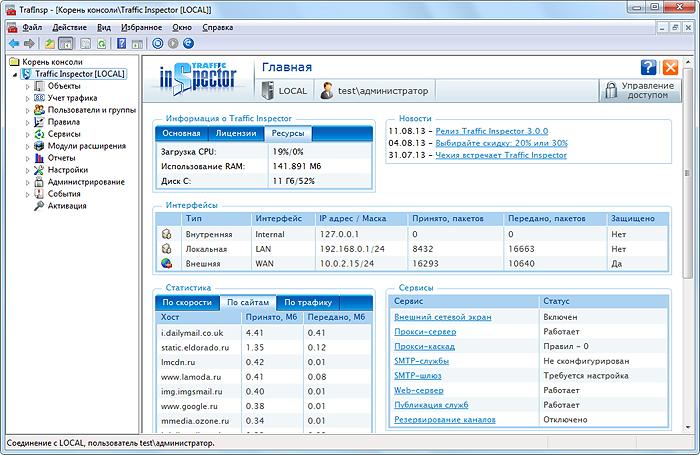Click the LOCAL server icon in header

267,90
